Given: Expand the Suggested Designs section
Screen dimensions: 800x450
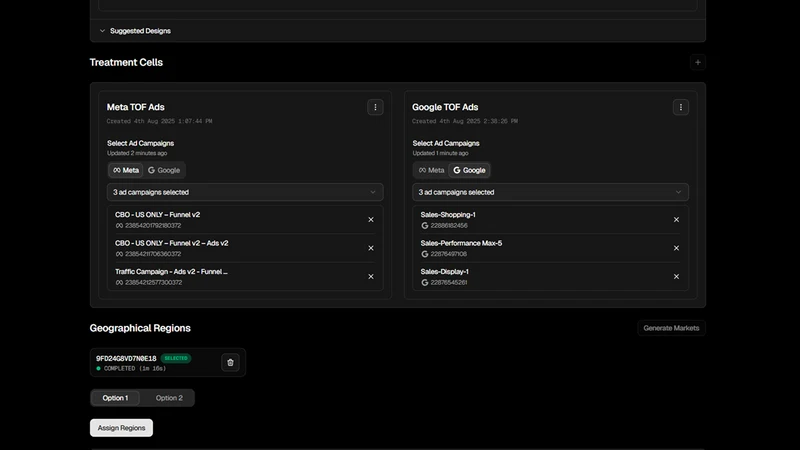Looking at the screenshot, I should (135, 31).
